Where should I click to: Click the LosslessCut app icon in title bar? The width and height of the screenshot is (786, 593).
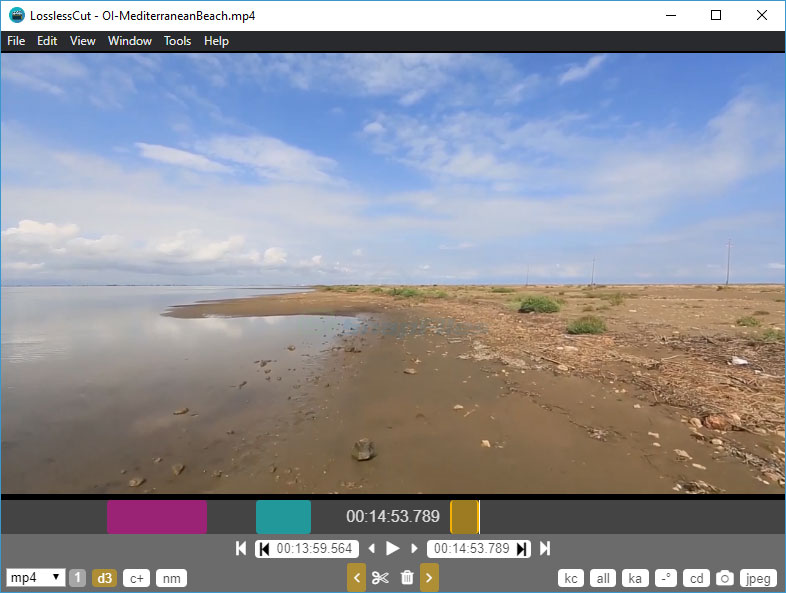click(17, 15)
